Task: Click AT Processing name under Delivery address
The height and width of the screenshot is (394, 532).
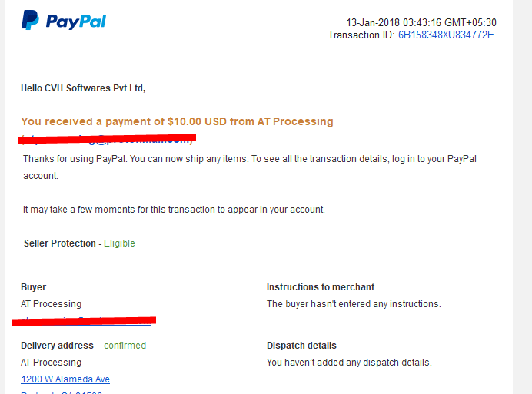Action: coord(51,363)
